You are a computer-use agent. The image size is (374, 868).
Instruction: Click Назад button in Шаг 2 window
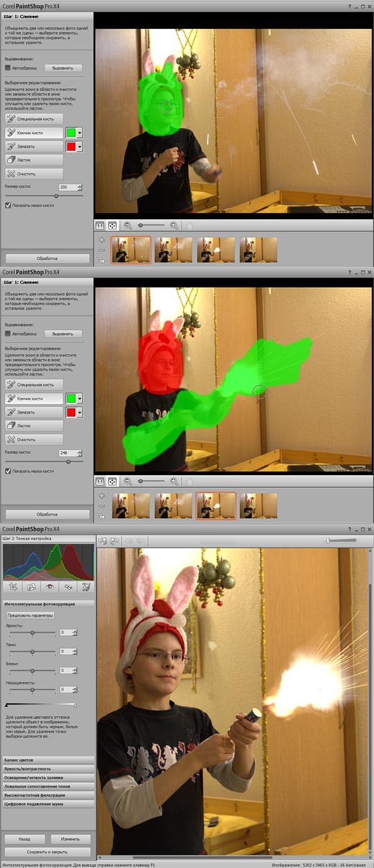tap(24, 839)
